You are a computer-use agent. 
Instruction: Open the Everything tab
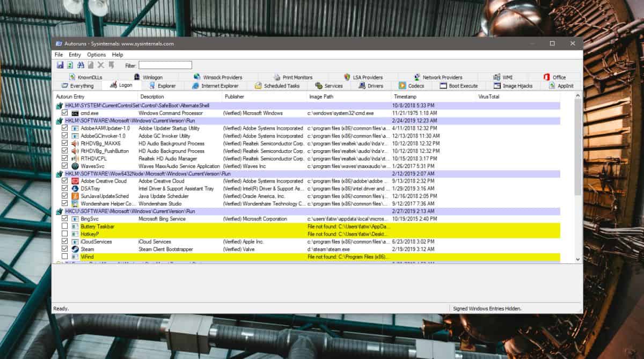[77, 86]
